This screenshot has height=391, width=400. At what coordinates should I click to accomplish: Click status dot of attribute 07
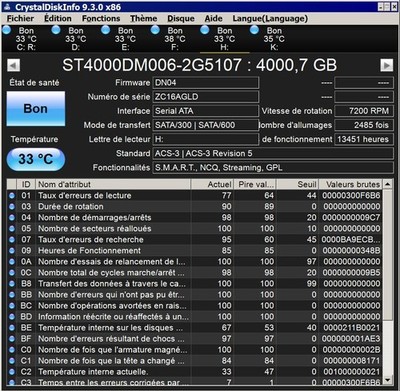coord(12,240)
